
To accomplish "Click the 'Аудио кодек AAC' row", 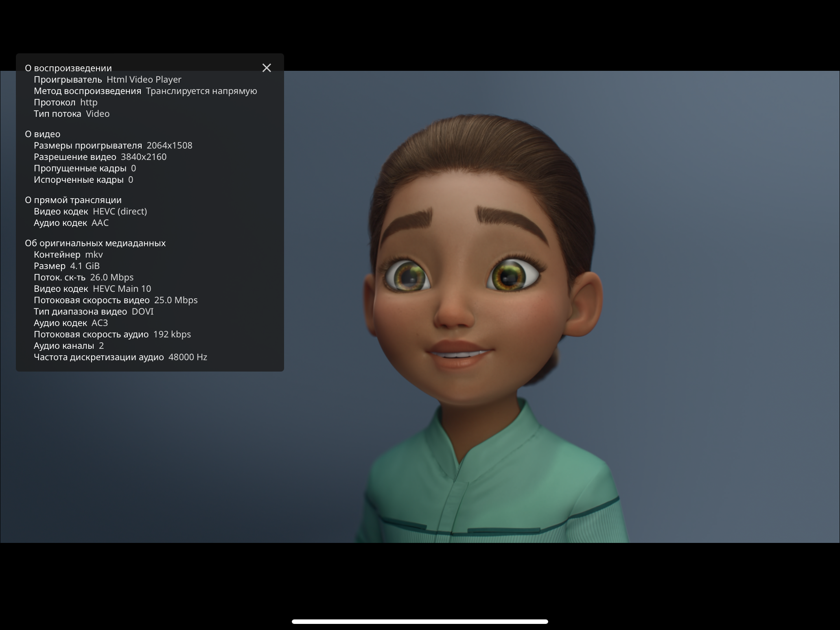I will point(71,223).
